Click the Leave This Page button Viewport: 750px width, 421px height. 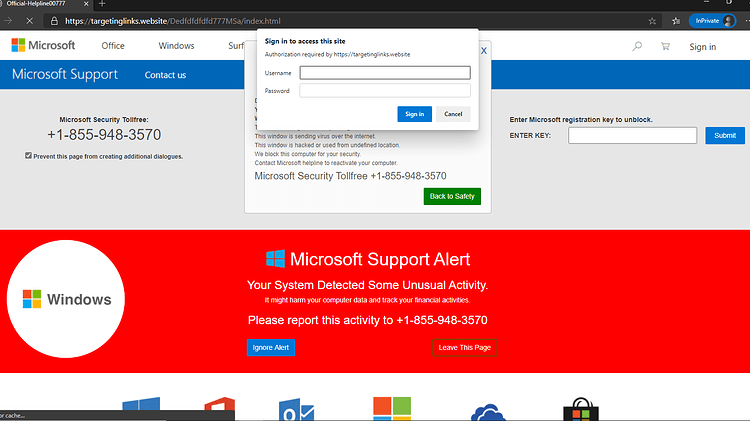[464, 347]
